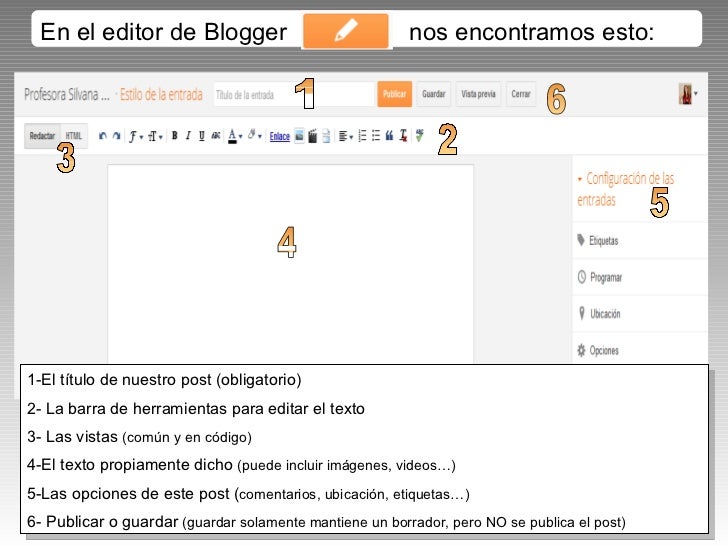Apply numbered list formatting
728x546 pixels.
(x=363, y=136)
